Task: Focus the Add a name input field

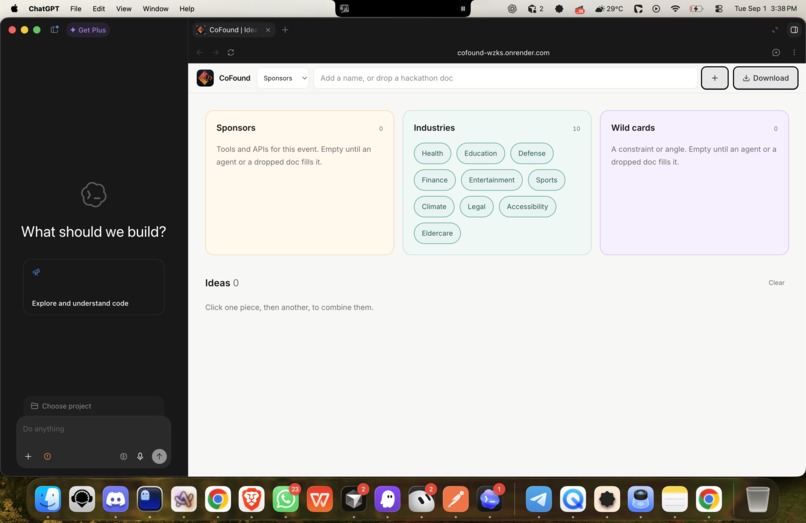Action: click(x=505, y=78)
